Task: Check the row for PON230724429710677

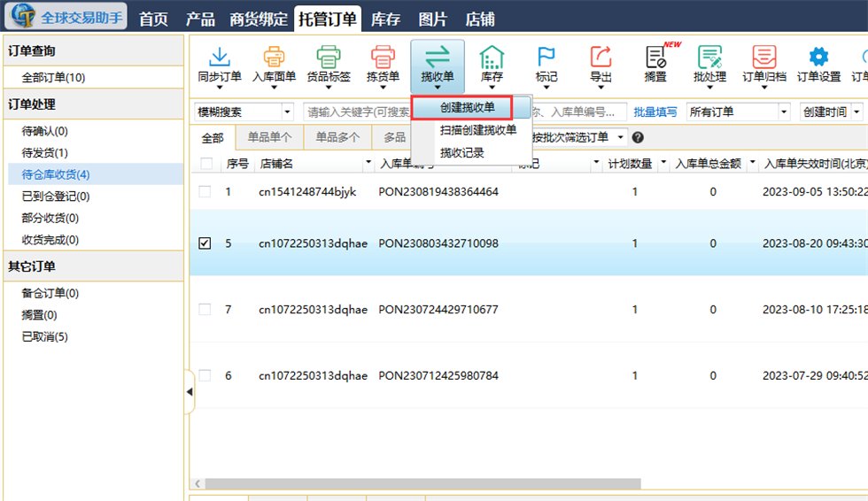Action: click(205, 310)
